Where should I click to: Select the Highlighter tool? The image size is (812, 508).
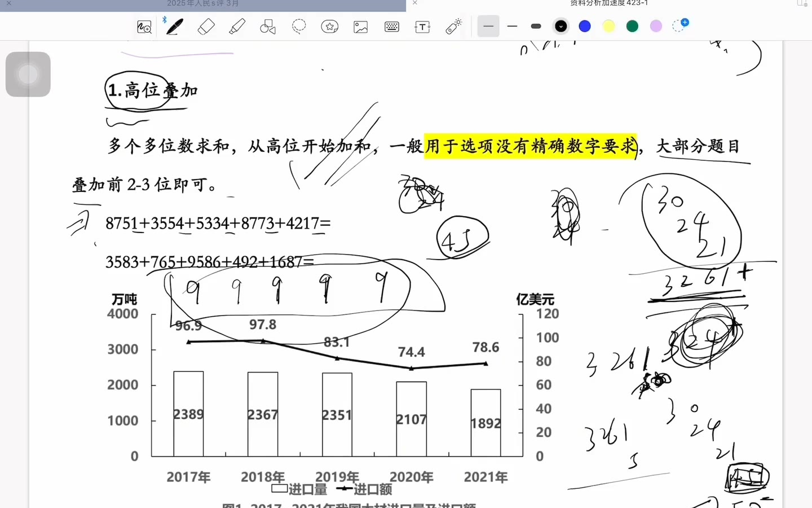click(x=237, y=27)
